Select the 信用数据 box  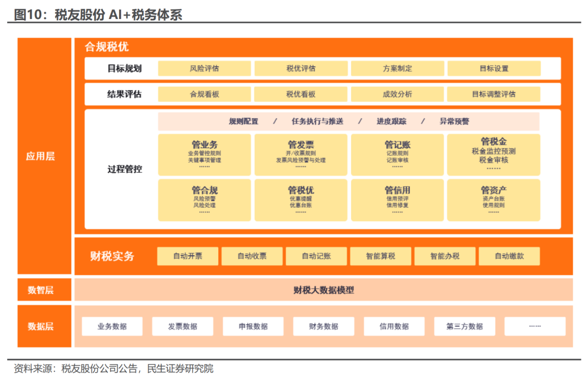[394, 326]
